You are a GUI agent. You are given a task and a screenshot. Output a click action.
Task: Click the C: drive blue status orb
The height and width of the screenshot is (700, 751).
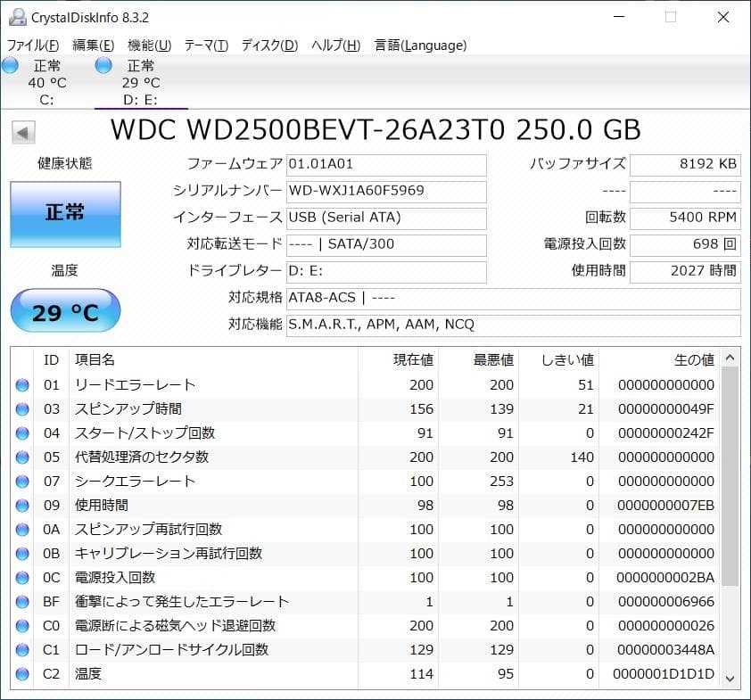tap(10, 66)
